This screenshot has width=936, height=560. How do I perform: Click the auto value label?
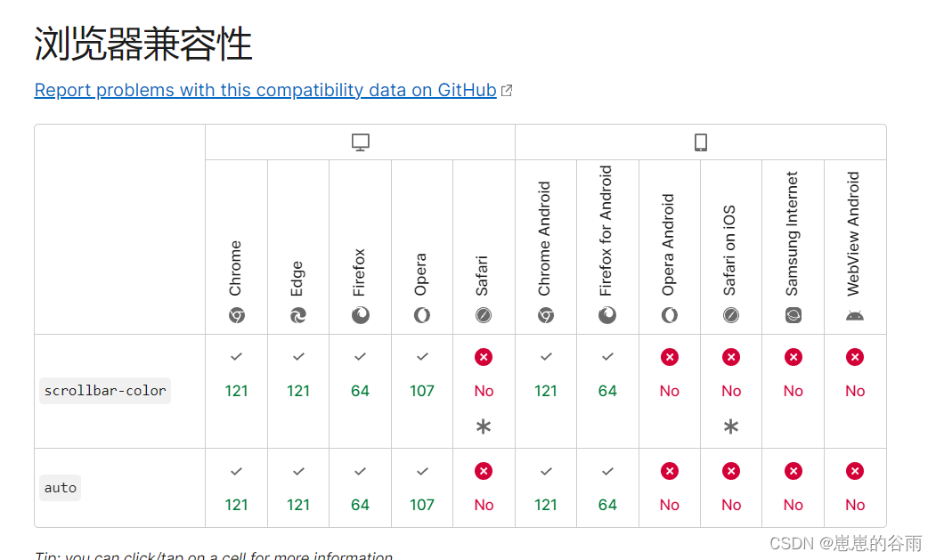[61, 488]
